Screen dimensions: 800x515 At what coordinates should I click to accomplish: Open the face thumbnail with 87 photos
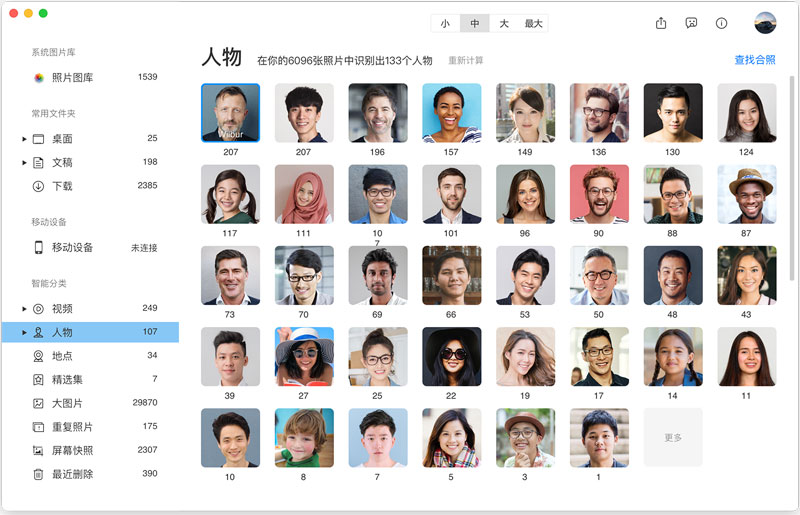coord(747,194)
